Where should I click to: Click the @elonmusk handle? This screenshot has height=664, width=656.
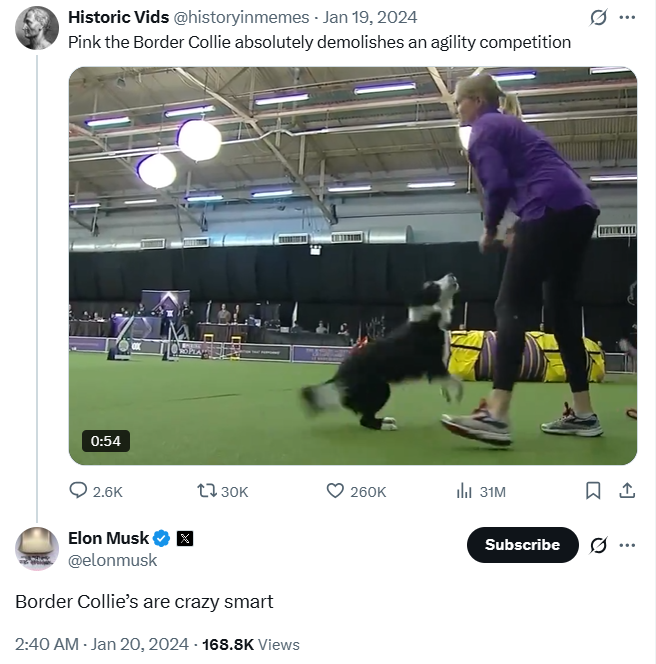click(112, 560)
